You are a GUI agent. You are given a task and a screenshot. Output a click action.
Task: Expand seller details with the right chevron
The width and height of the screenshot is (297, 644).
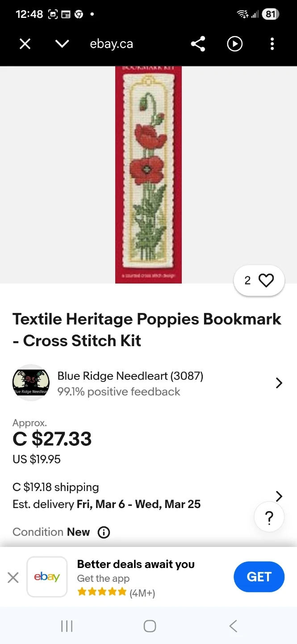coord(279,383)
